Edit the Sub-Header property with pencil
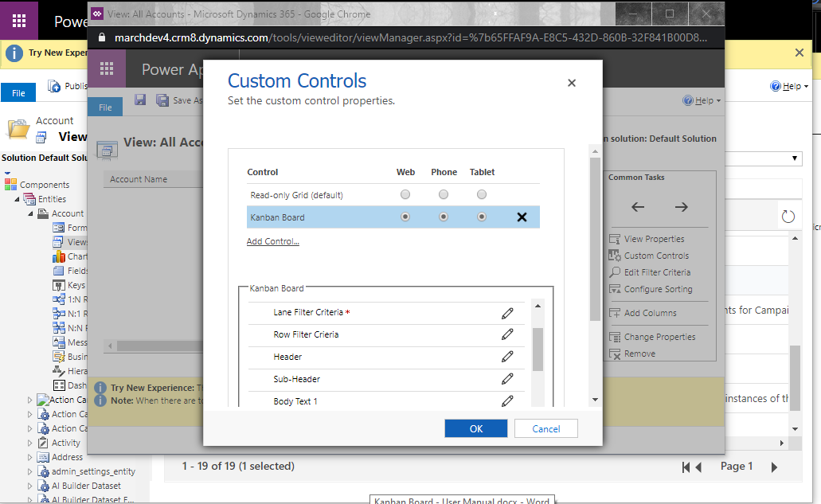This screenshot has height=504, width=821. (x=507, y=380)
